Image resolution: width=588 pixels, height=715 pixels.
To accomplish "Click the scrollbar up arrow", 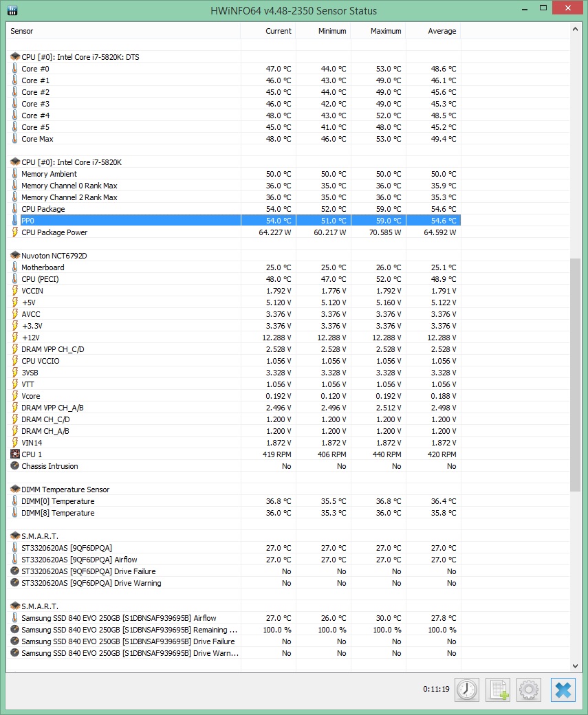I will point(575,29).
